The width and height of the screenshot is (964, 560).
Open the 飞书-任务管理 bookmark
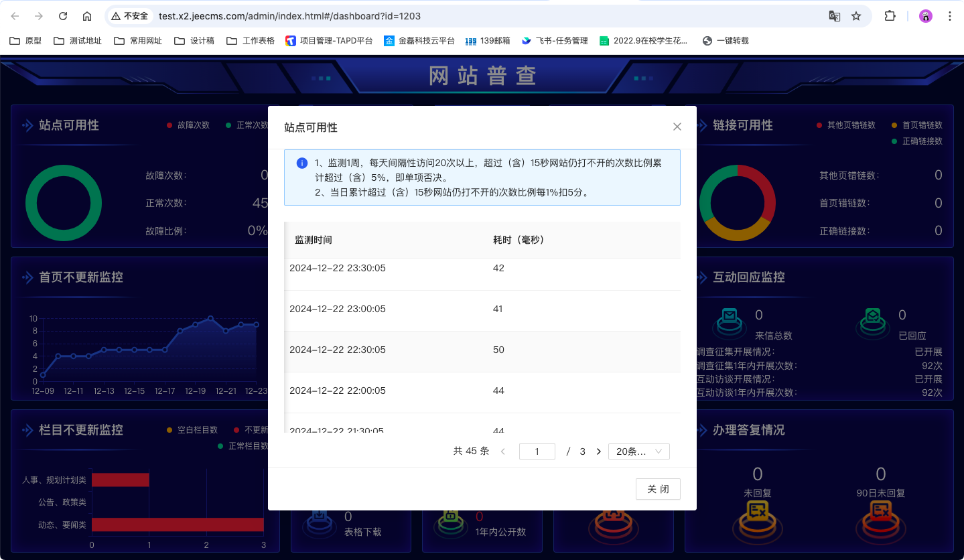click(x=555, y=41)
